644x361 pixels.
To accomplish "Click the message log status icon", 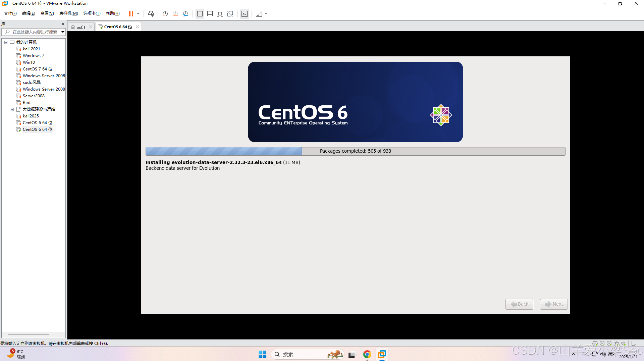I will [x=634, y=343].
